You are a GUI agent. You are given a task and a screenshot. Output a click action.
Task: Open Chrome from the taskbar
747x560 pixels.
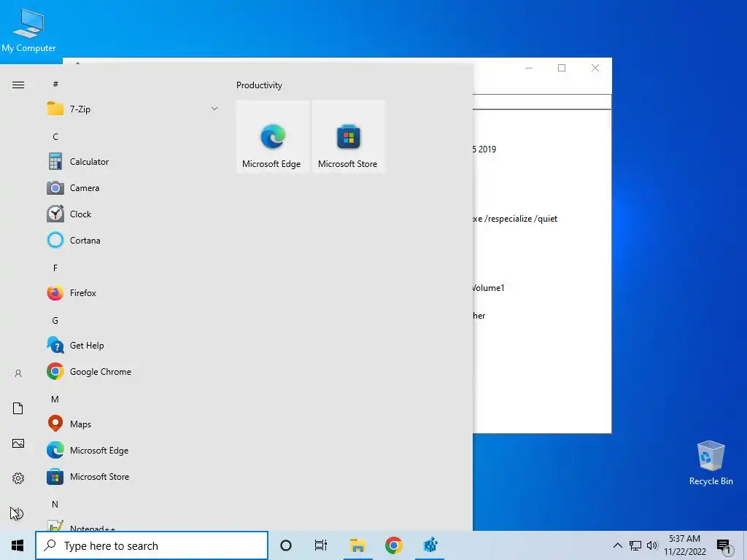pyautogui.click(x=393, y=545)
